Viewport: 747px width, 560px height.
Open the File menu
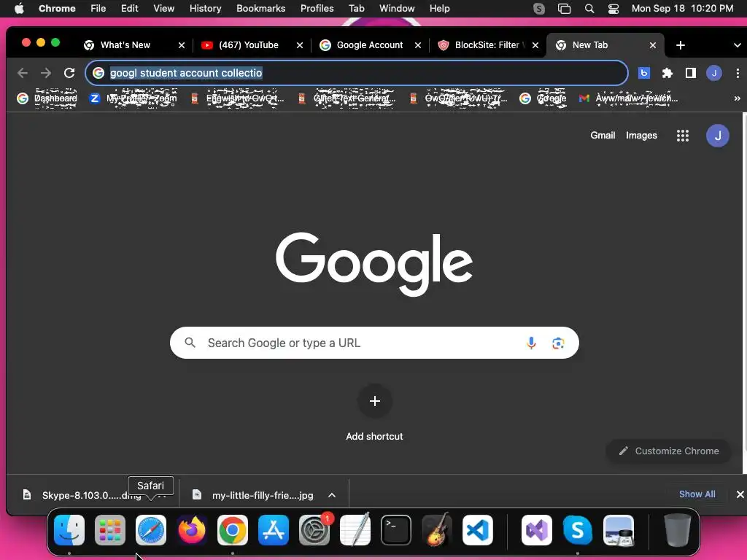pos(98,9)
